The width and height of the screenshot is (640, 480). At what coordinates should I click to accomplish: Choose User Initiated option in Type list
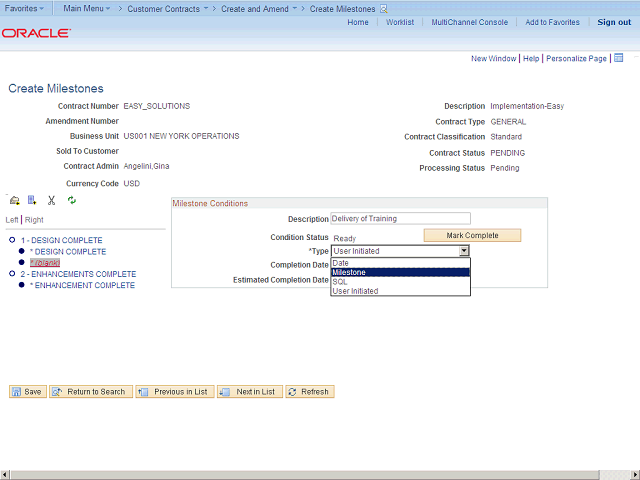(x=400, y=291)
